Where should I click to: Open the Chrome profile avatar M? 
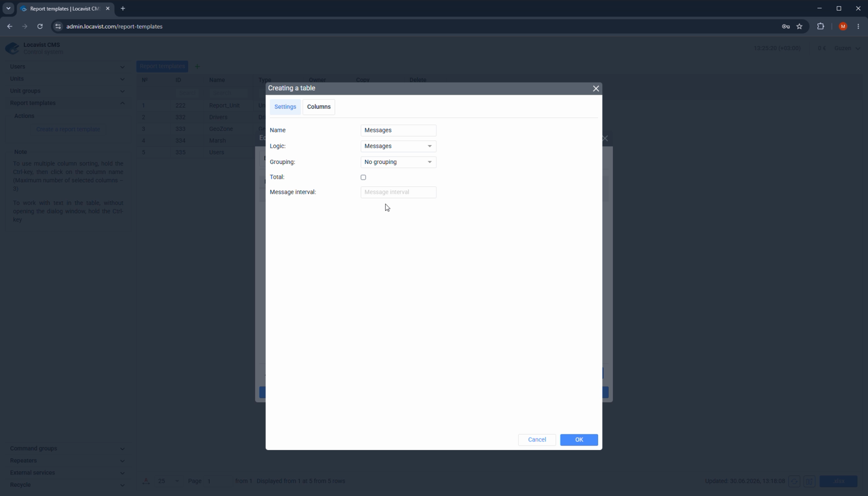(x=843, y=27)
